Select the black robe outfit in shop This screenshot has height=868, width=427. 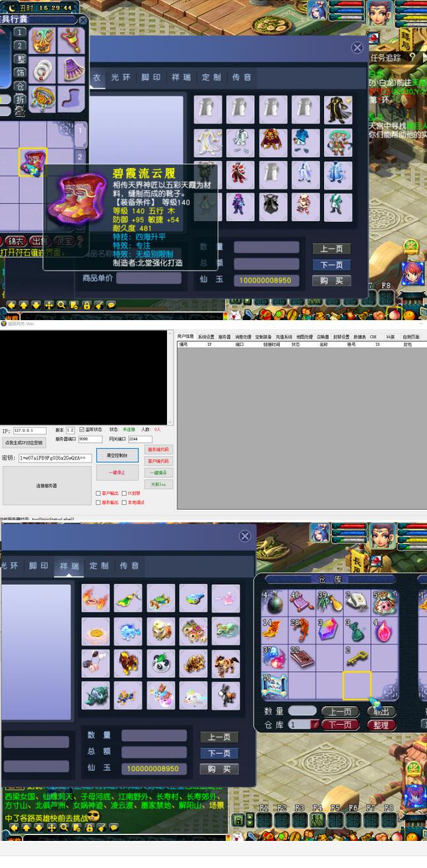coord(337,110)
